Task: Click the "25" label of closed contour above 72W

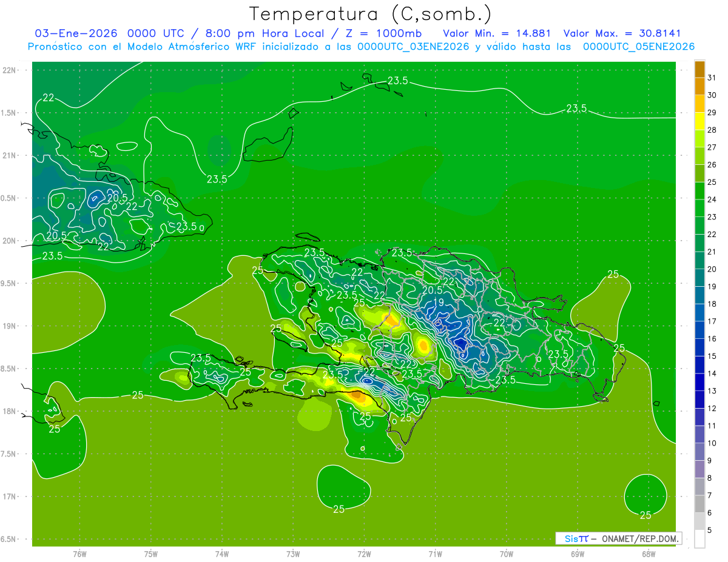Action: [339, 509]
